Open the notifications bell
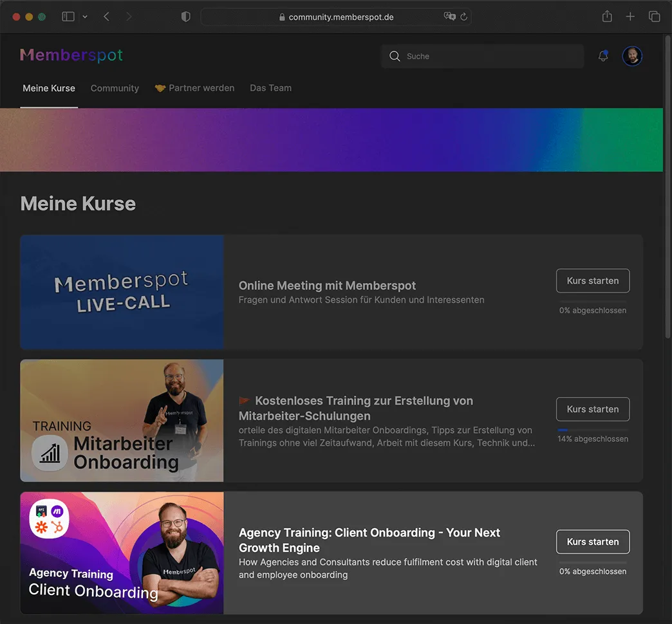Viewport: 672px width, 624px height. pyautogui.click(x=603, y=56)
